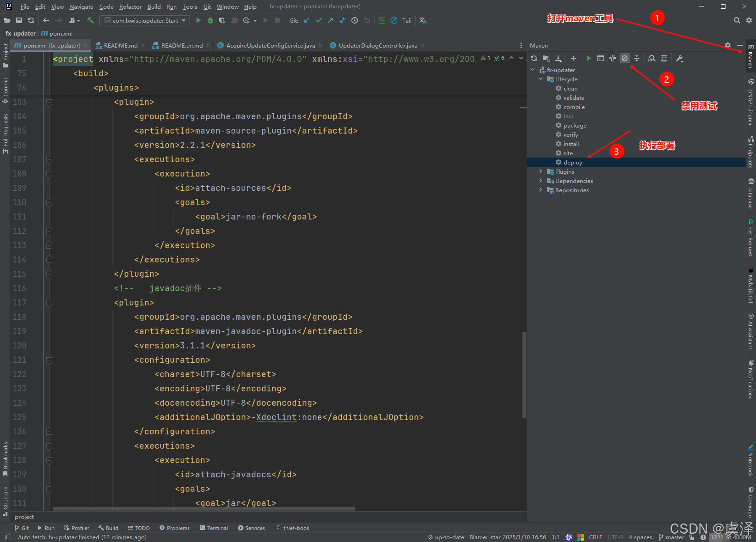Click the memory indicator 1221 of 4000M

pos(731,537)
